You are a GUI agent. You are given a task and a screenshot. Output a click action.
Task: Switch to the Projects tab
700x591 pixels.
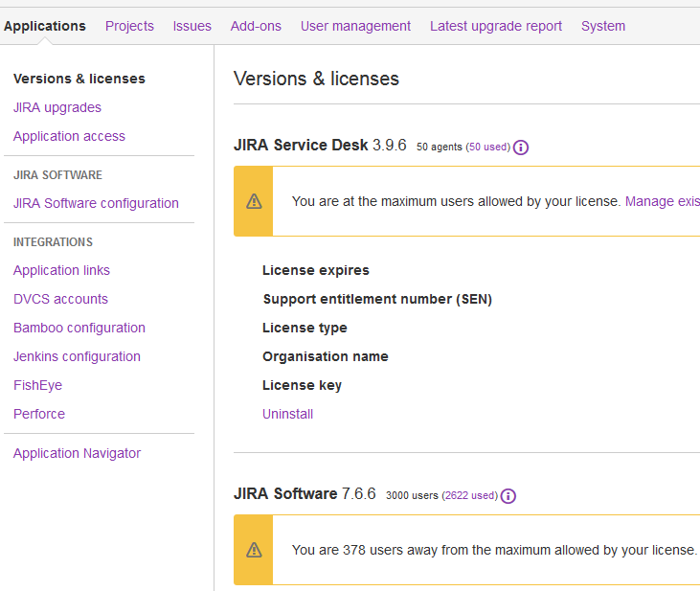pyautogui.click(x=129, y=26)
